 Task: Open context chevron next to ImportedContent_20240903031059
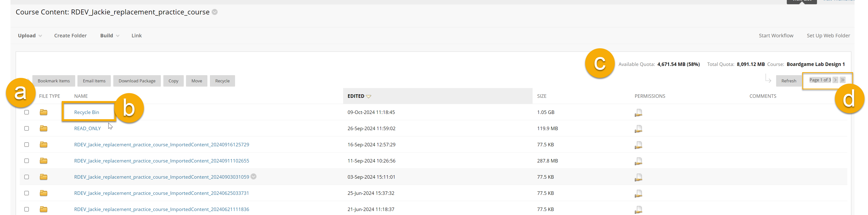pyautogui.click(x=253, y=177)
